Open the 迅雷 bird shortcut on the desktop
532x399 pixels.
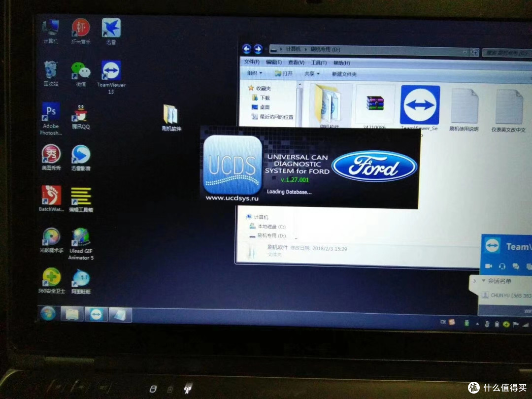(111, 31)
